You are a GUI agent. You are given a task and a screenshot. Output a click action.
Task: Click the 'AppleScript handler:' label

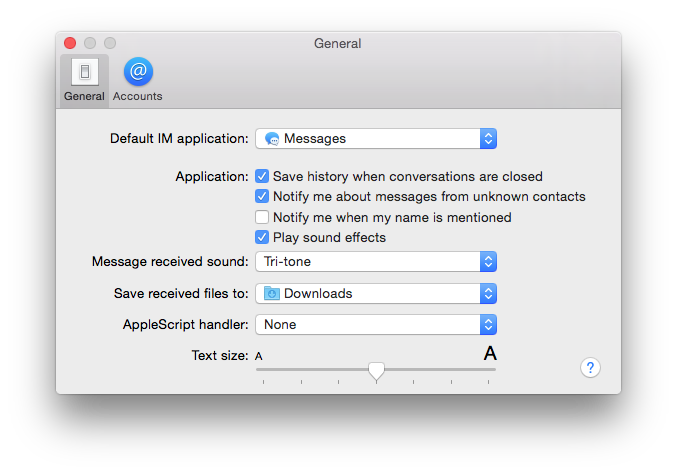186,325
